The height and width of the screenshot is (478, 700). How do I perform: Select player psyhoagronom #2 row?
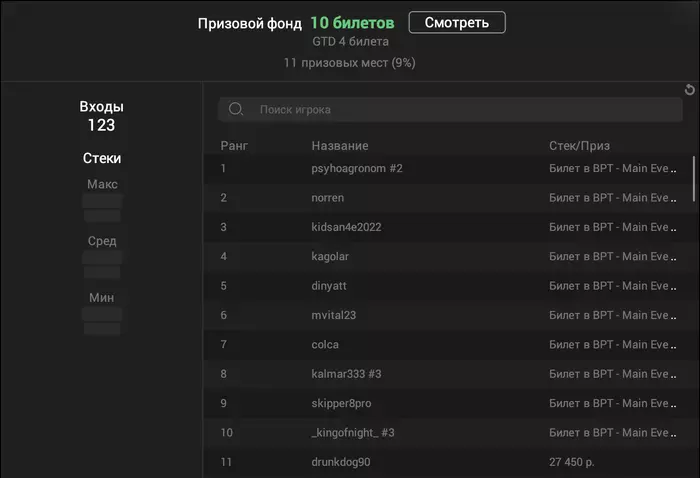[357, 169]
